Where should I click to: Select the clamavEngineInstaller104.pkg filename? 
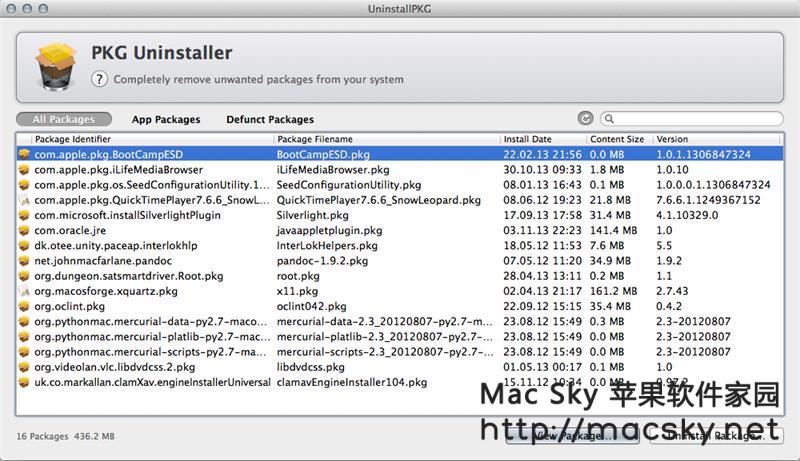[352, 382]
